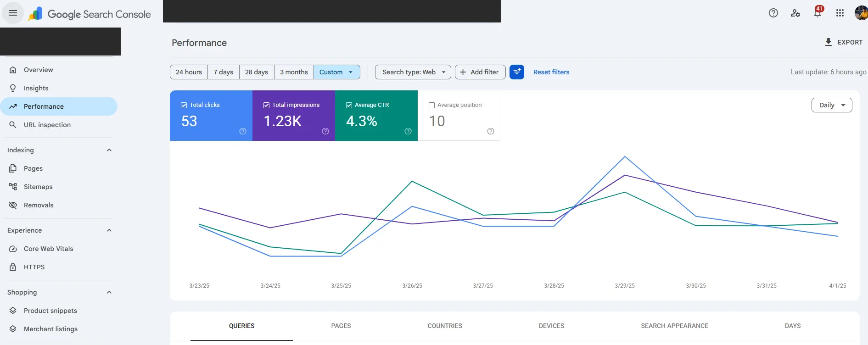The height and width of the screenshot is (345, 868).
Task: Open the Search type: Web dropdown
Action: [x=413, y=72]
